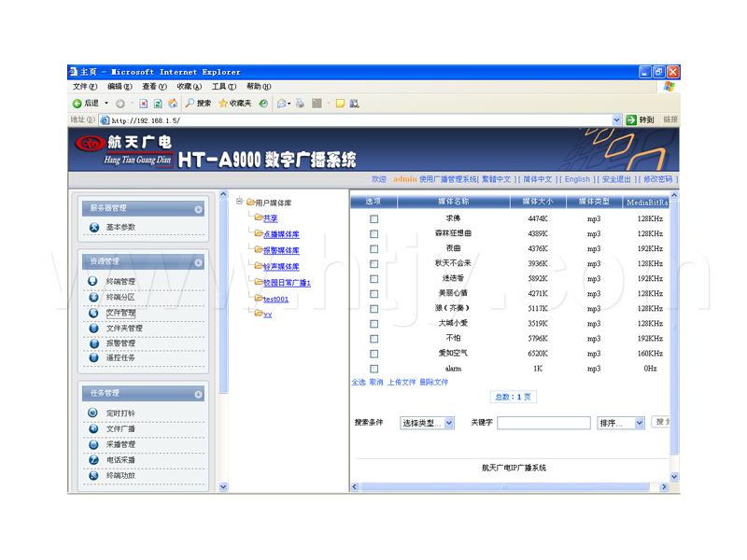Click the 终端功放 sidebar icon
This screenshot has height=560, width=747.
94,475
